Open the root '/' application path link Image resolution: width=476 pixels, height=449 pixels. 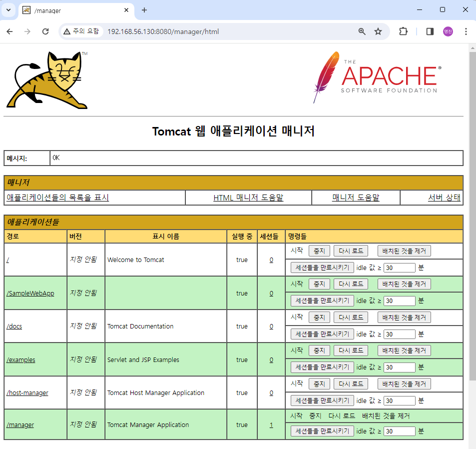click(8, 260)
